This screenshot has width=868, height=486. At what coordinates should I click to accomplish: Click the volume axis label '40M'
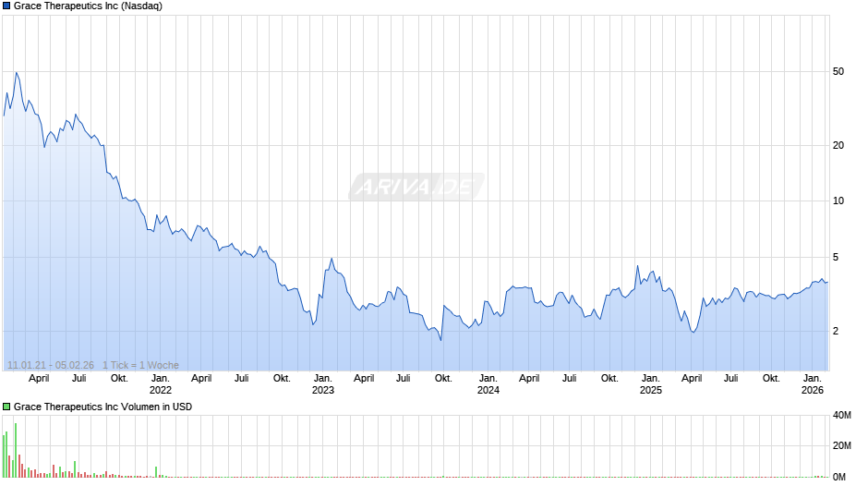point(842,416)
